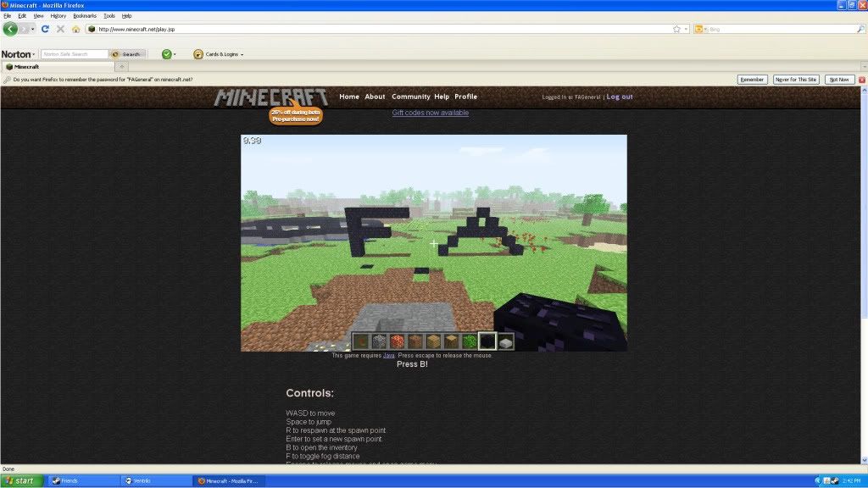Viewport: 868px width, 488px height.
Task: Click the Not Now button
Action: (839, 80)
